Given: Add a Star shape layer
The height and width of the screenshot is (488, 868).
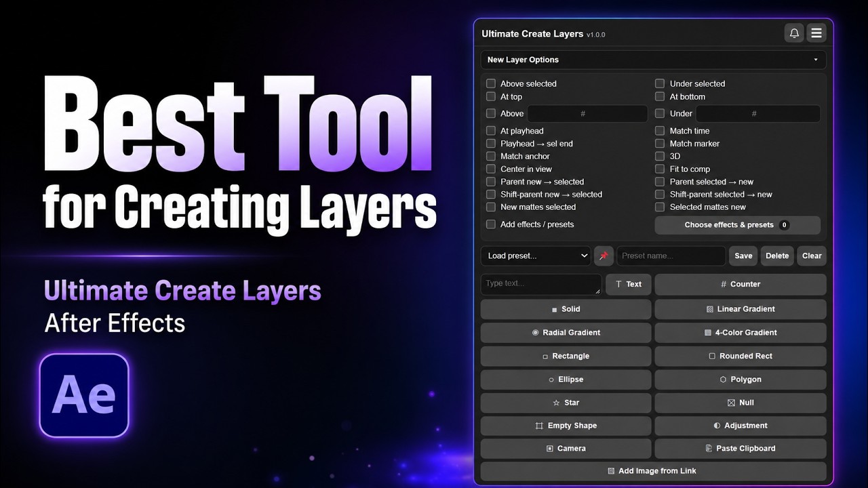Looking at the screenshot, I should click(x=566, y=403).
